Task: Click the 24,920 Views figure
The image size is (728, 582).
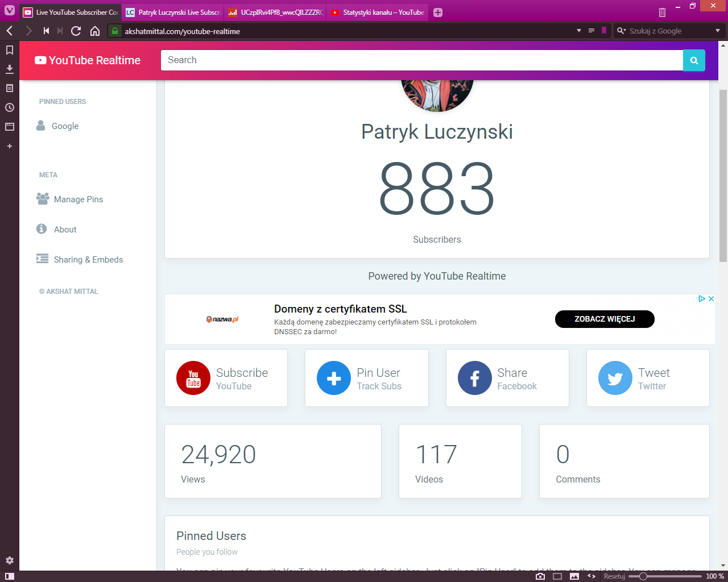Action: click(x=218, y=454)
